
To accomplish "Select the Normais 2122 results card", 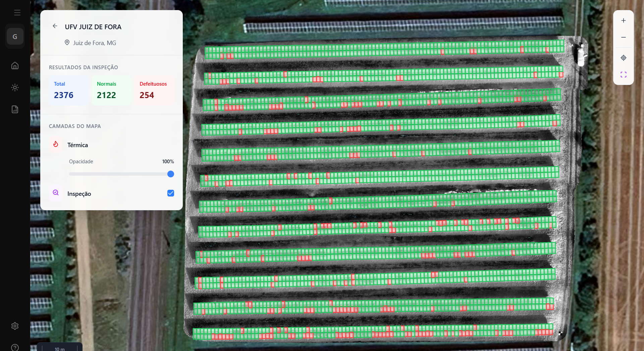I will click(111, 90).
